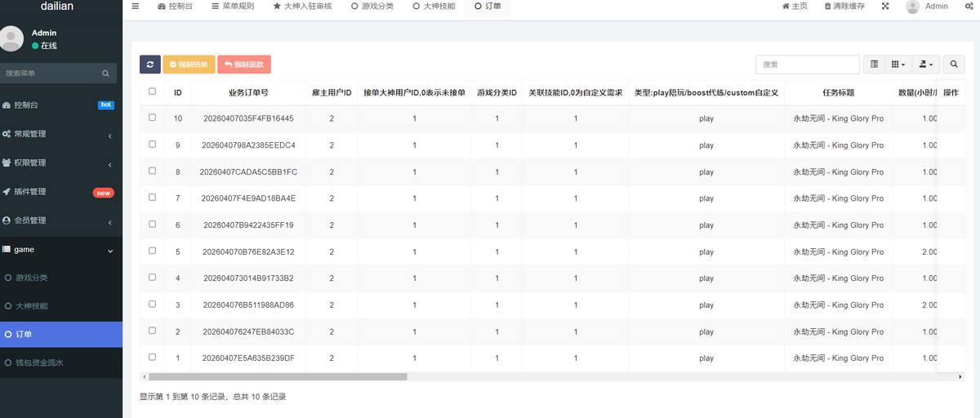980x418 pixels.
Task: Toggle the select-all checkbox in table header
Action: pyautogui.click(x=152, y=91)
